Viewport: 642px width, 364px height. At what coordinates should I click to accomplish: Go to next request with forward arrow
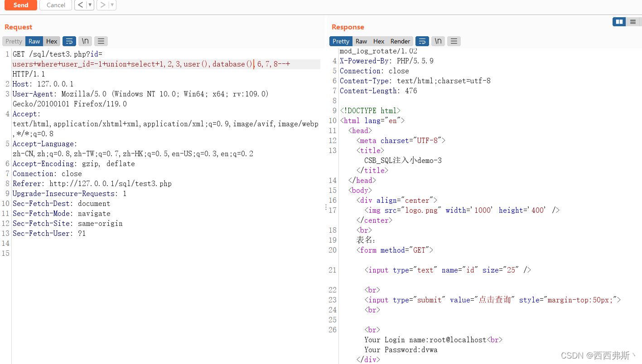(x=103, y=5)
